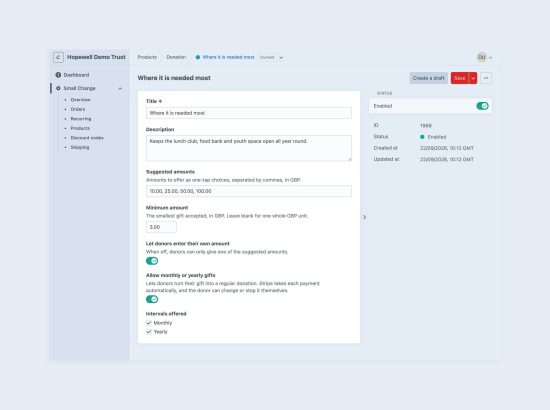550x410 pixels.
Task: Click the Small Change gear icon
Action: click(x=58, y=88)
